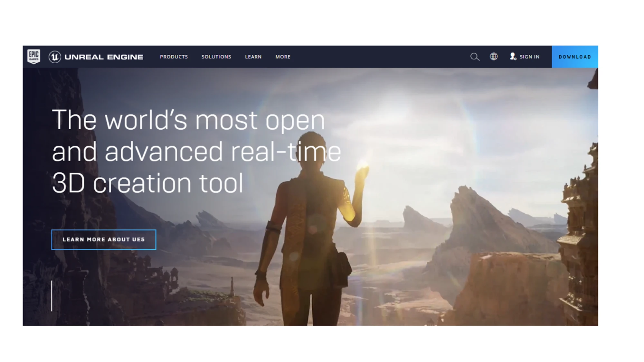Click the Unreal Engine logo

tap(97, 57)
